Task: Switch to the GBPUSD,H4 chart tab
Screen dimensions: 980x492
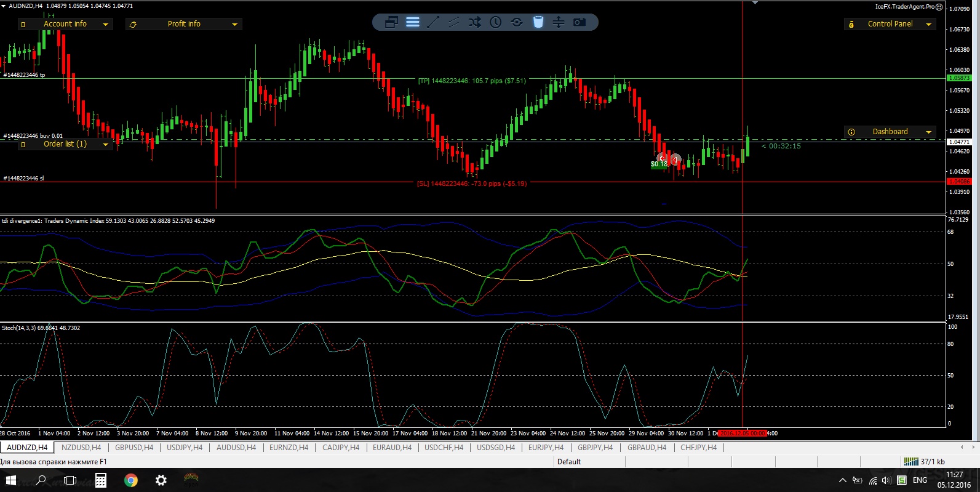Action: point(134,448)
